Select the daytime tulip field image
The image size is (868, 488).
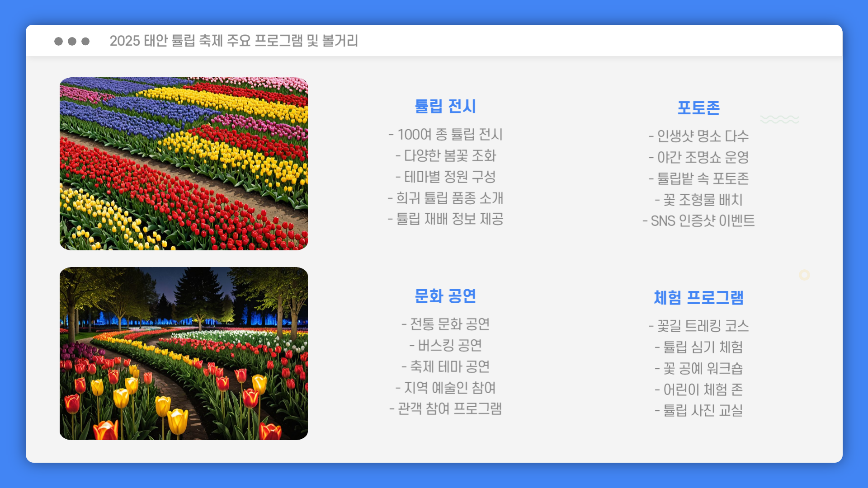(x=184, y=164)
